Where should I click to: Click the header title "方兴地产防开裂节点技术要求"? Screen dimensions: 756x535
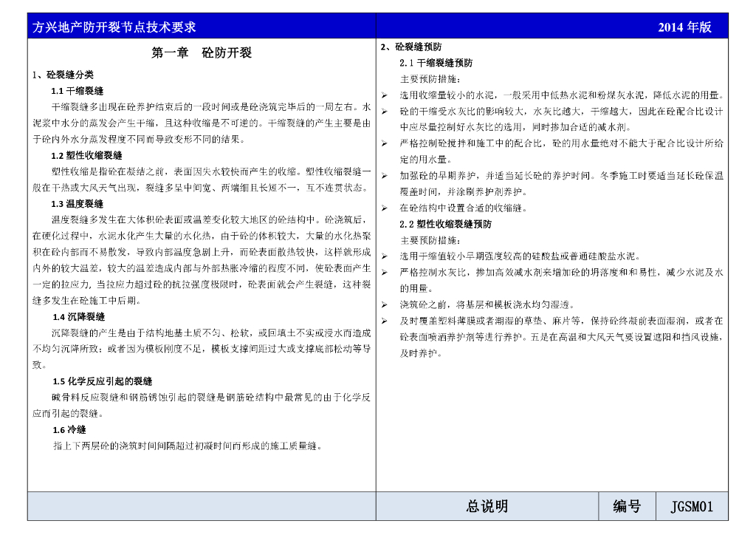point(114,27)
